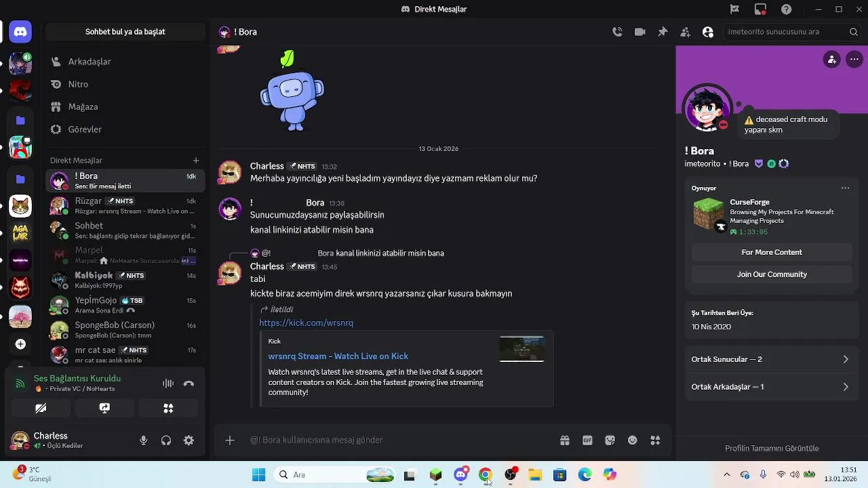
Task: Click the For More Content button
Action: tap(772, 252)
